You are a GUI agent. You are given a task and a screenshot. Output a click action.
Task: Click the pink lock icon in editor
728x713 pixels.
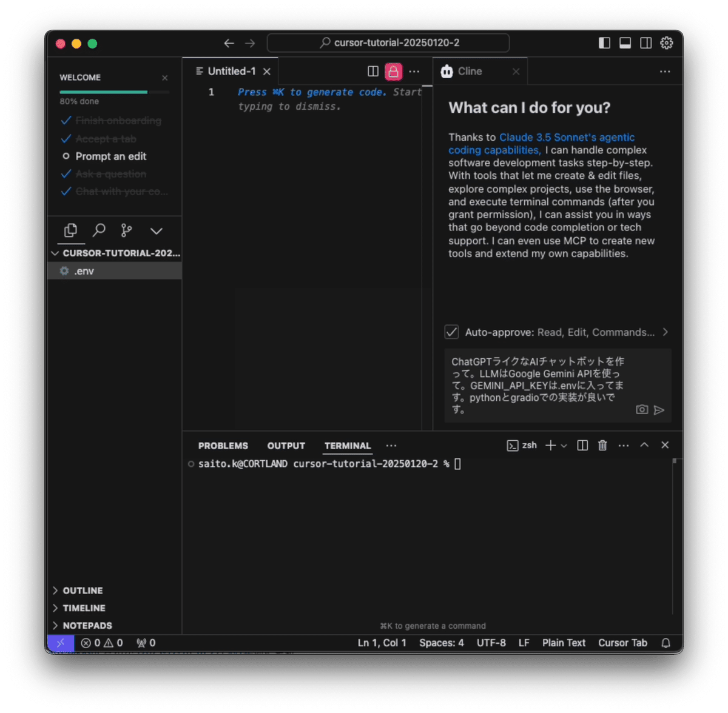pyautogui.click(x=393, y=72)
